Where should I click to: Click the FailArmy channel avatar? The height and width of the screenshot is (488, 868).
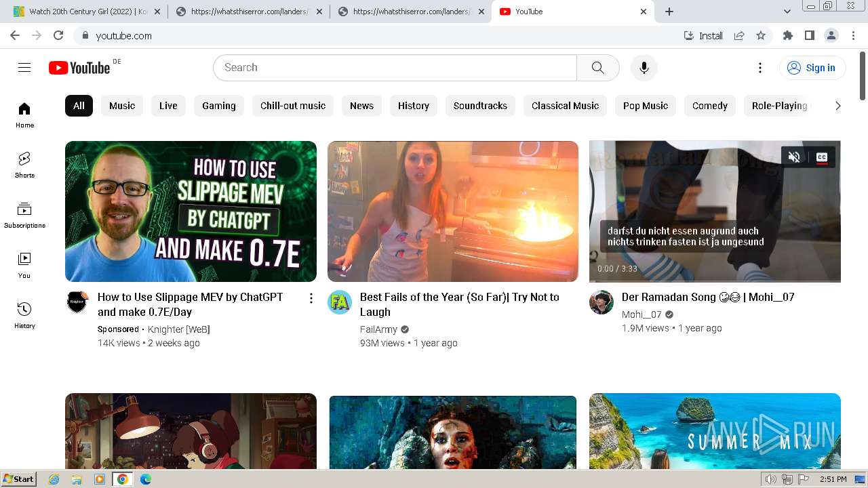coord(340,302)
